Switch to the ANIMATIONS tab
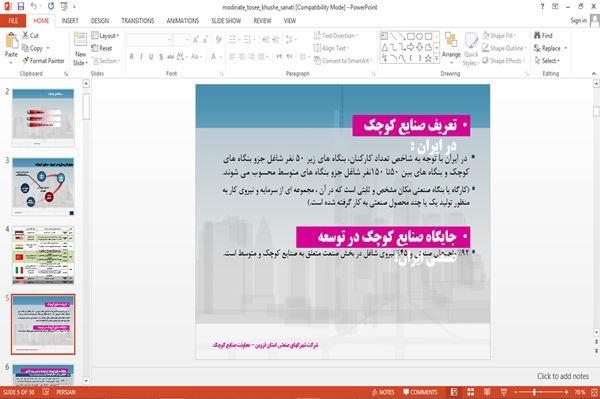The height and width of the screenshot is (399, 600). 183,21
